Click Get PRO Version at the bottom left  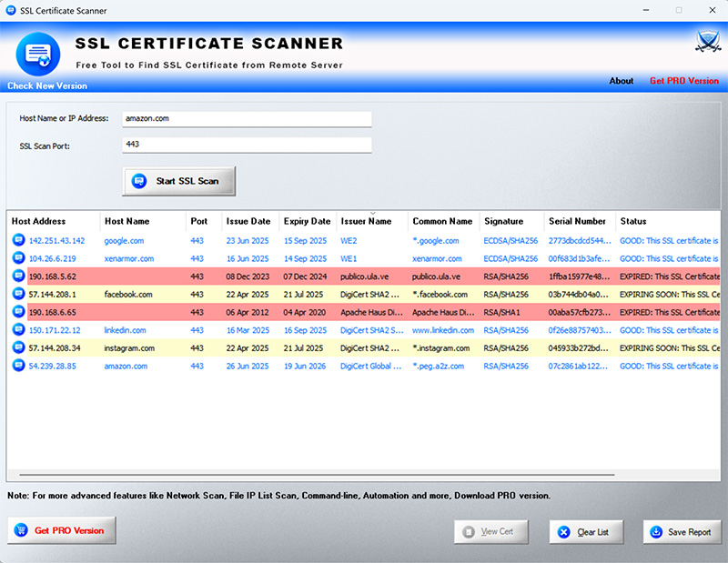[x=61, y=531]
